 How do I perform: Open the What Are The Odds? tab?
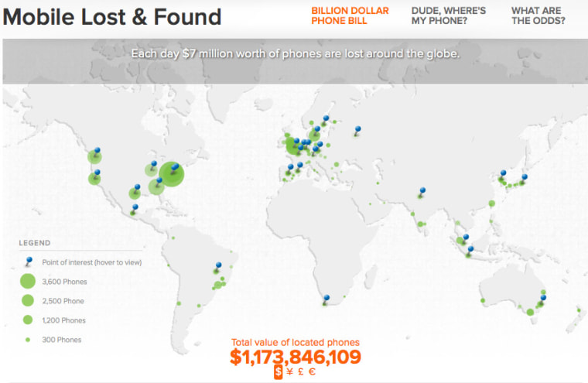click(x=538, y=15)
